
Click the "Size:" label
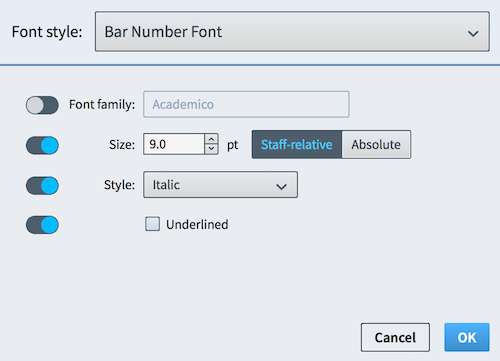coord(122,145)
